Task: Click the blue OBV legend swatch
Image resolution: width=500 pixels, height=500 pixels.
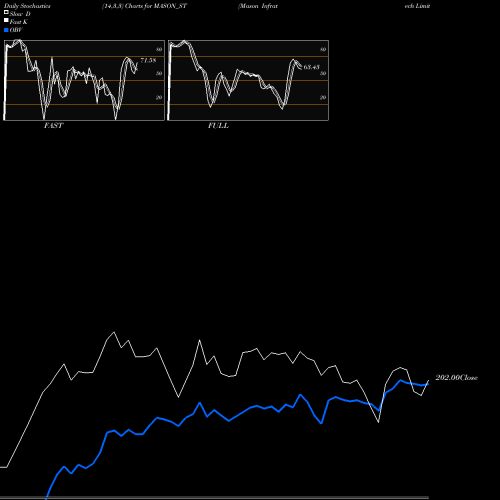Action: tap(6, 30)
